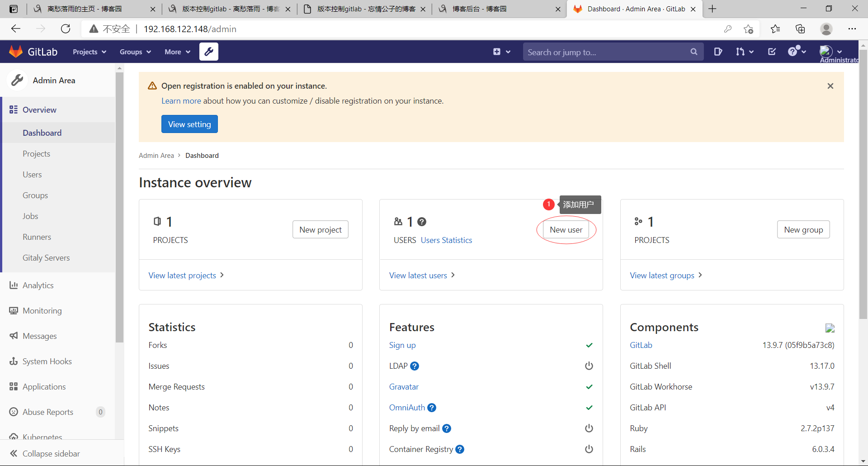The height and width of the screenshot is (466, 868).
Task: Expand the user profile dropdown arrow
Action: click(840, 52)
